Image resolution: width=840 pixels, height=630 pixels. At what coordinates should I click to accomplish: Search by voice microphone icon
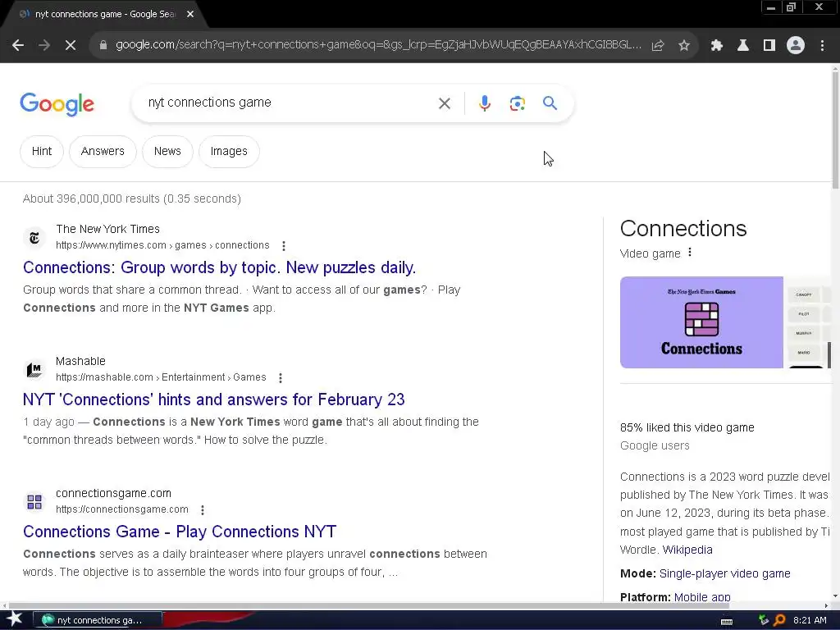coord(485,103)
